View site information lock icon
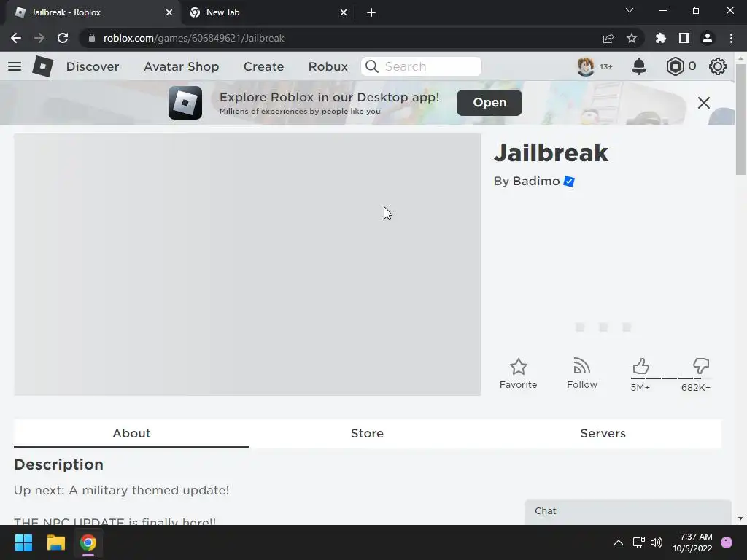The image size is (747, 560). (92, 38)
